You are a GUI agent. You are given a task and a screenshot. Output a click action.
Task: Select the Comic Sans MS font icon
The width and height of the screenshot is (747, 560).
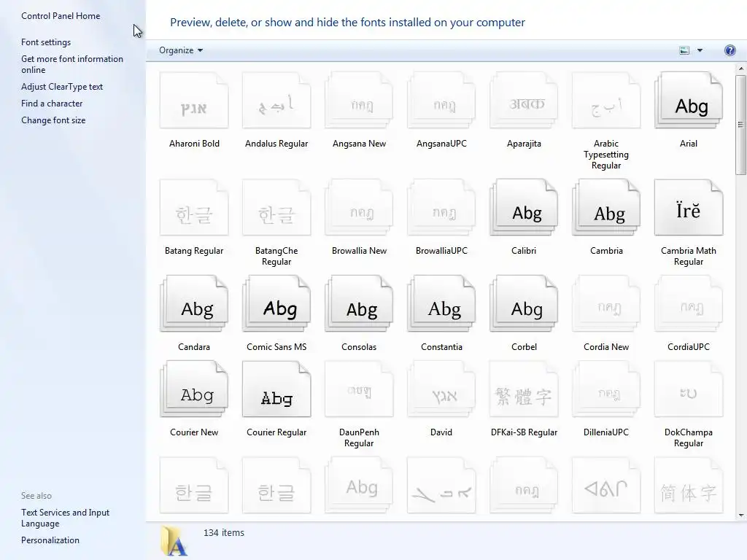[276, 304]
